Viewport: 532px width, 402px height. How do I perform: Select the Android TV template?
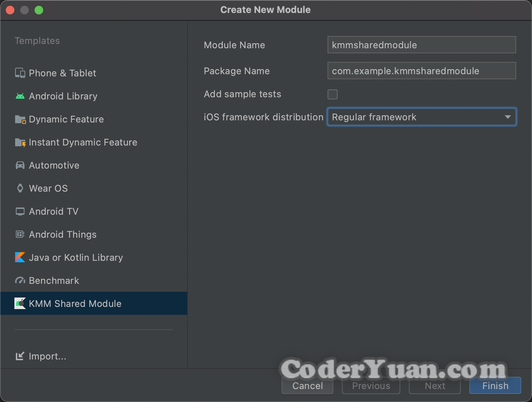coord(94,211)
